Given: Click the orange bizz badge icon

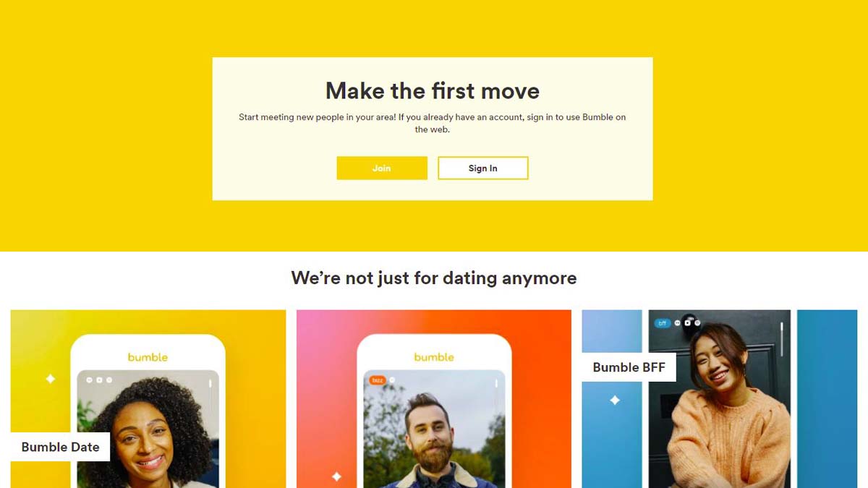Looking at the screenshot, I should [377, 380].
